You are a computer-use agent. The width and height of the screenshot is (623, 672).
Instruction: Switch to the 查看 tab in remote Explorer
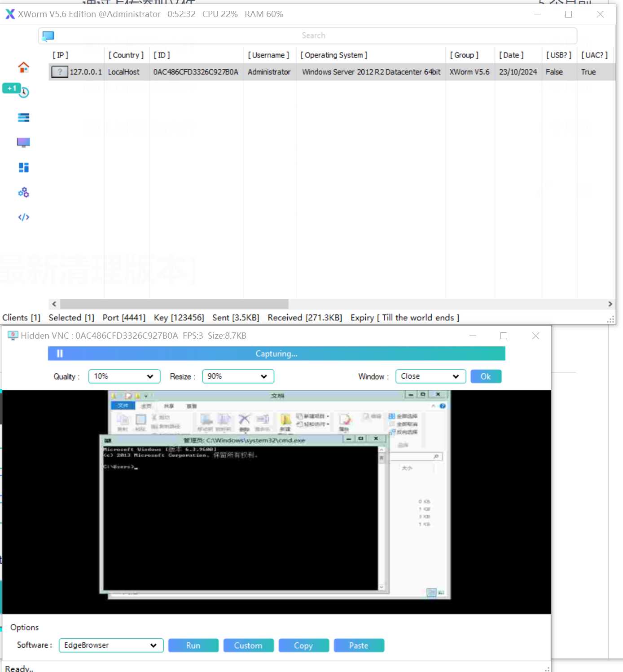192,406
